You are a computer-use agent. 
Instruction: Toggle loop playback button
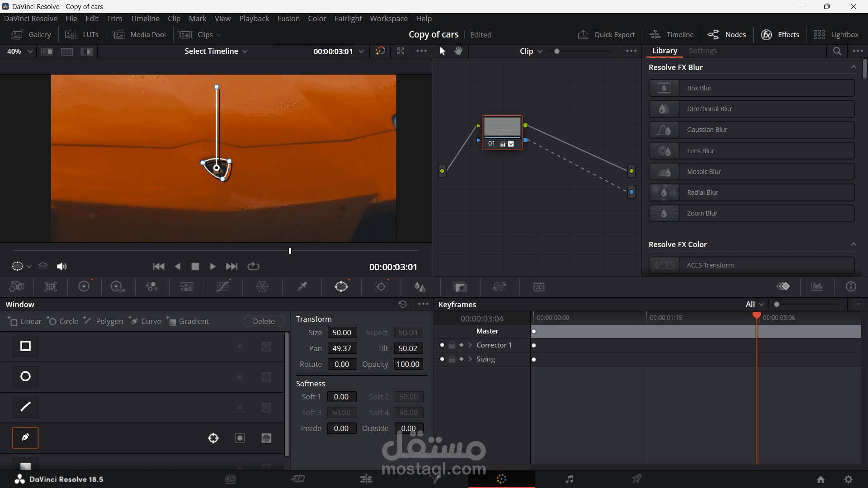click(x=253, y=267)
